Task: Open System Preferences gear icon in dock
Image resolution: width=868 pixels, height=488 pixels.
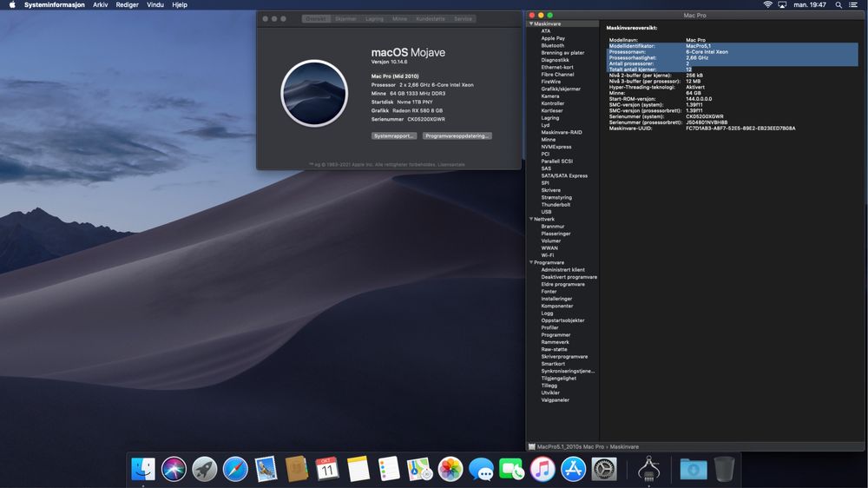Action: (604, 469)
